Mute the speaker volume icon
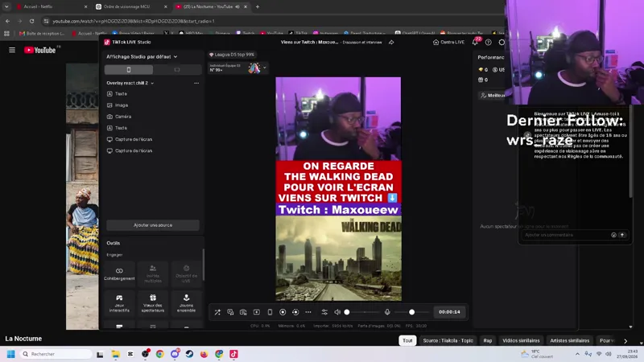The height and width of the screenshot is (362, 644). (337, 312)
